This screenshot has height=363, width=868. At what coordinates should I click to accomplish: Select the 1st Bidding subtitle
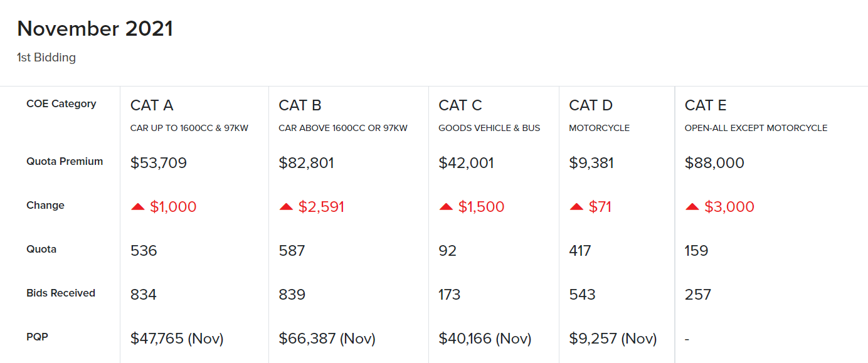46,58
